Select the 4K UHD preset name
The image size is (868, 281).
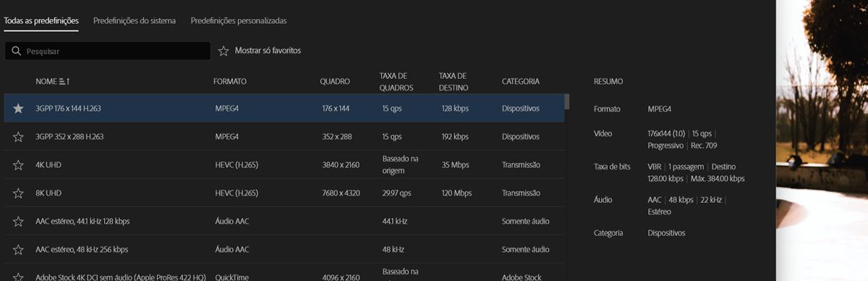[48, 164]
